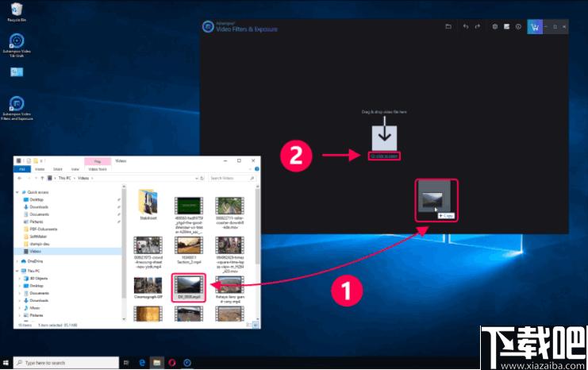The width and height of the screenshot is (588, 370).
Task: Open the address bar history dropdown
Action: coord(197,178)
